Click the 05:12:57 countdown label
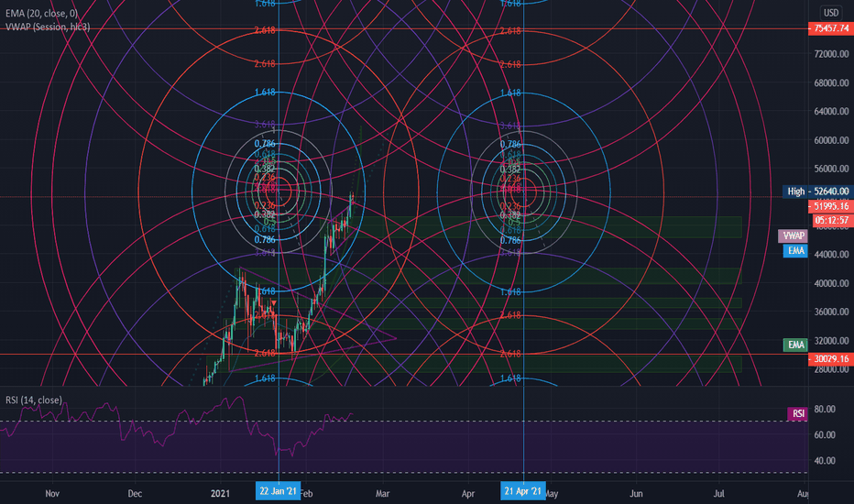 click(x=832, y=220)
